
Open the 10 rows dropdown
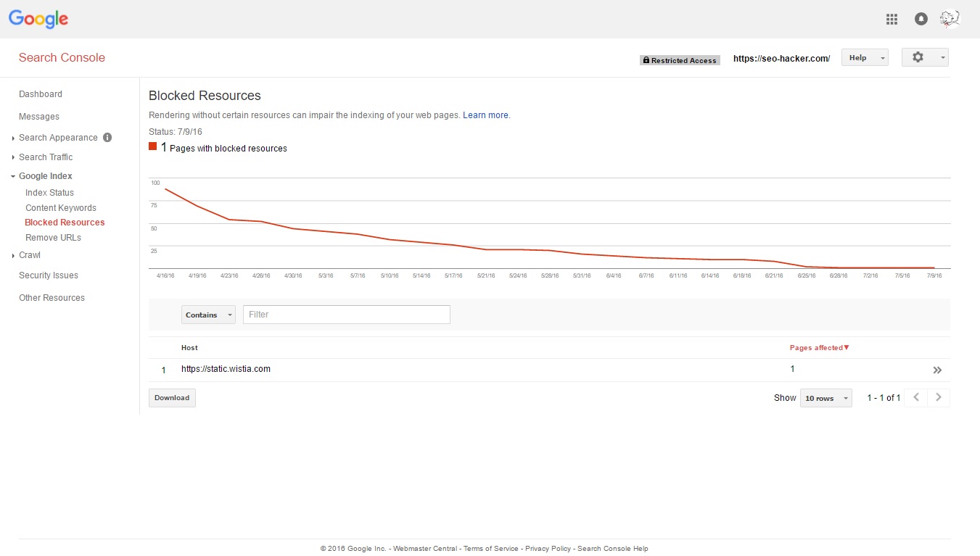pyautogui.click(x=825, y=398)
